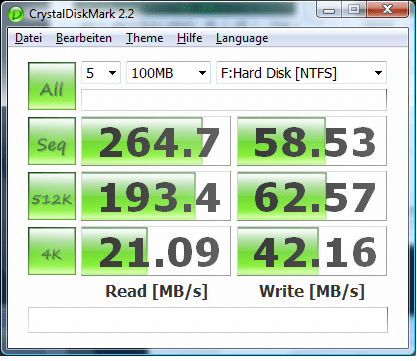
Task: Open the Language menu
Action: click(242, 39)
